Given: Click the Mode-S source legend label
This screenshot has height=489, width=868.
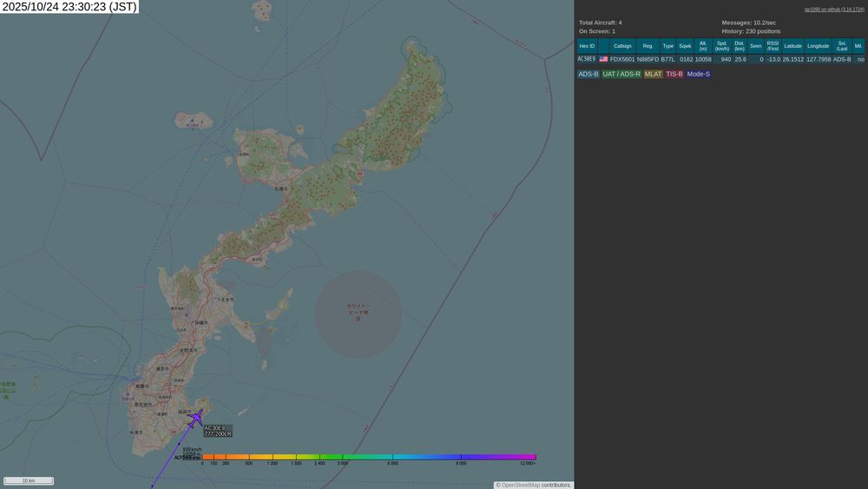Looking at the screenshot, I should [x=698, y=74].
